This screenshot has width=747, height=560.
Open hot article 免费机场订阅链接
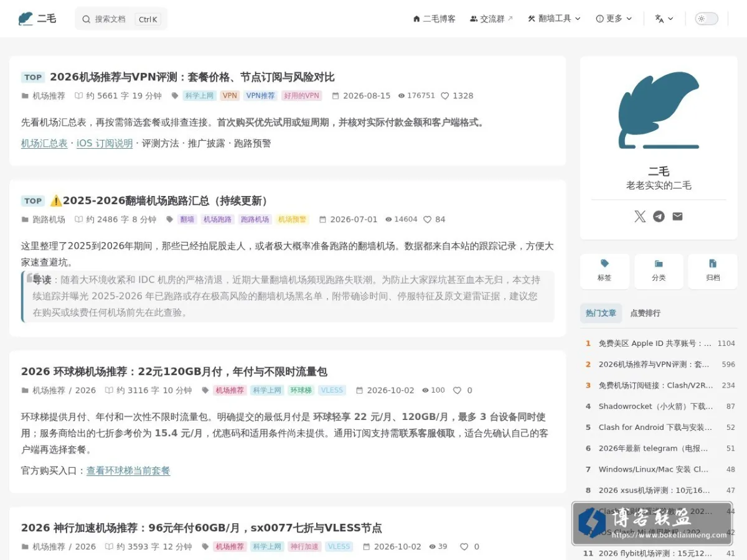click(x=656, y=386)
